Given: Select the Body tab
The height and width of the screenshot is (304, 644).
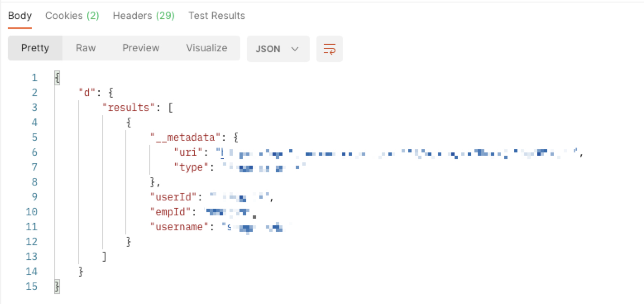Looking at the screenshot, I should (19, 15).
